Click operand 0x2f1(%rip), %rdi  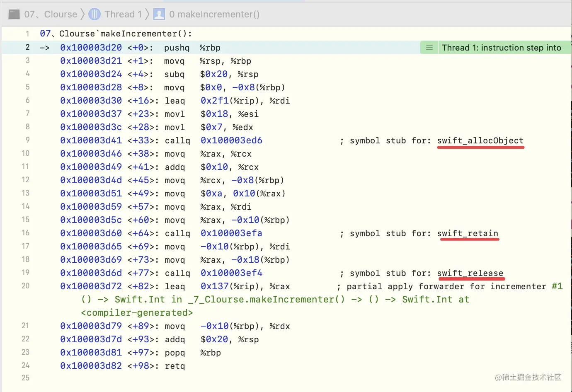tap(245, 101)
